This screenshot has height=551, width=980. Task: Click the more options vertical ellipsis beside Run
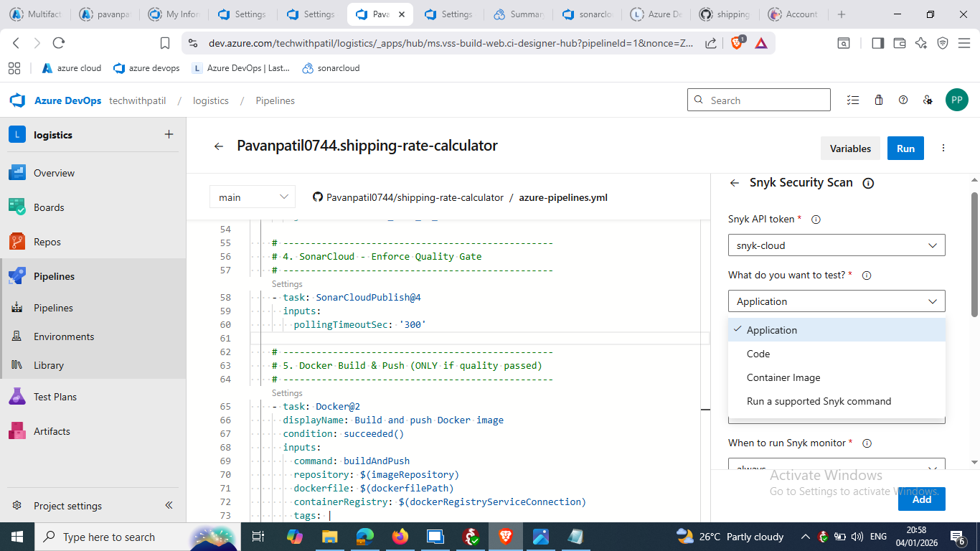(x=943, y=149)
